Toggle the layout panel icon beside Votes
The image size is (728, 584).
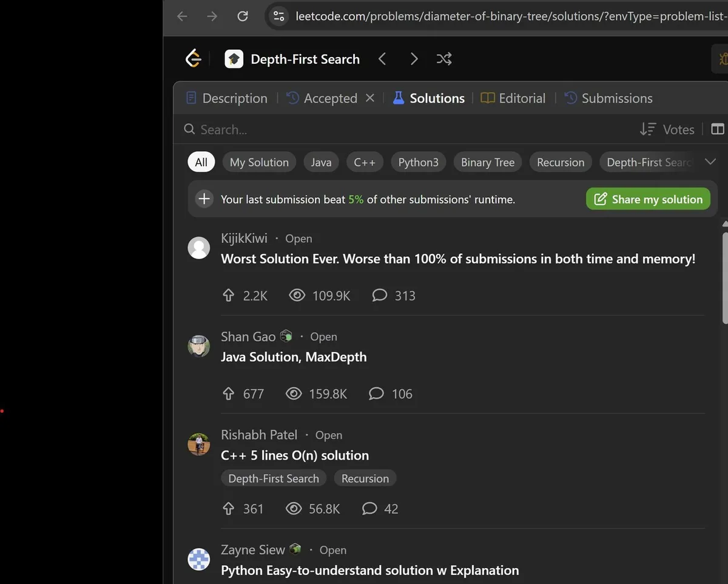(717, 129)
